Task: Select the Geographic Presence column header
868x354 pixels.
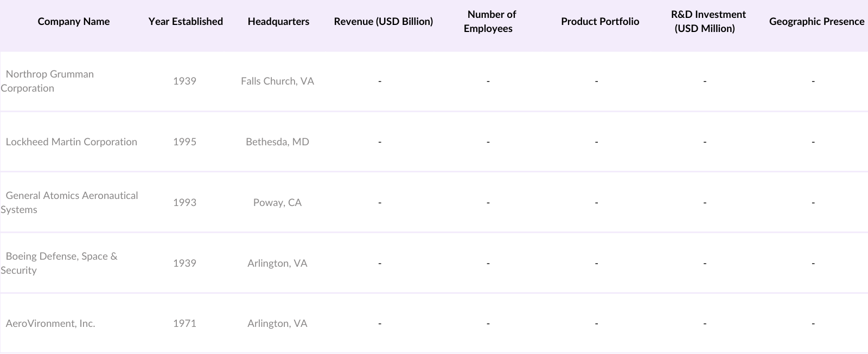Action: tap(816, 22)
